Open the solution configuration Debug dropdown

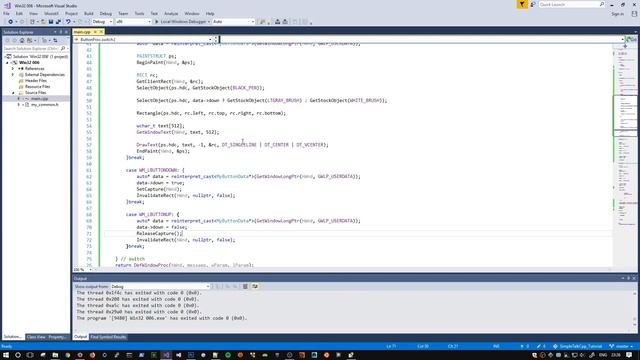click(x=102, y=22)
